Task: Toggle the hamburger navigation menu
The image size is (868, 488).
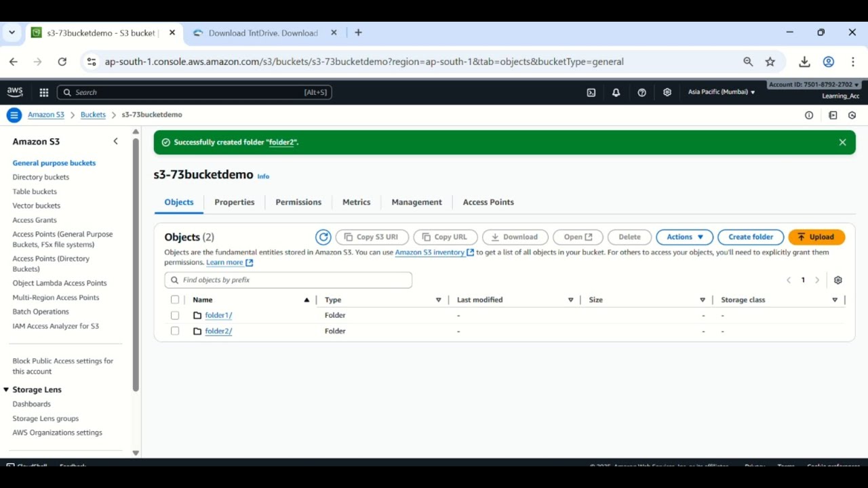Action: click(14, 115)
